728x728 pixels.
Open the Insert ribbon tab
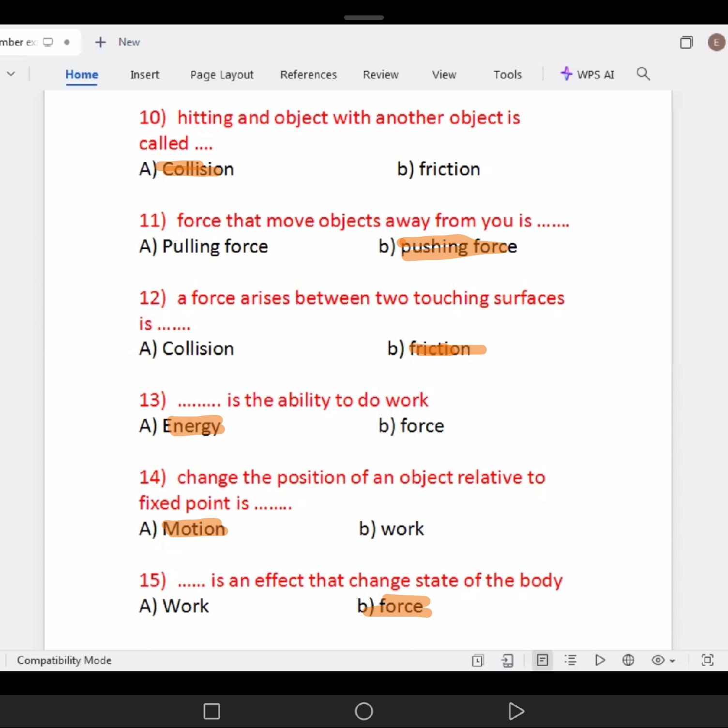point(144,75)
